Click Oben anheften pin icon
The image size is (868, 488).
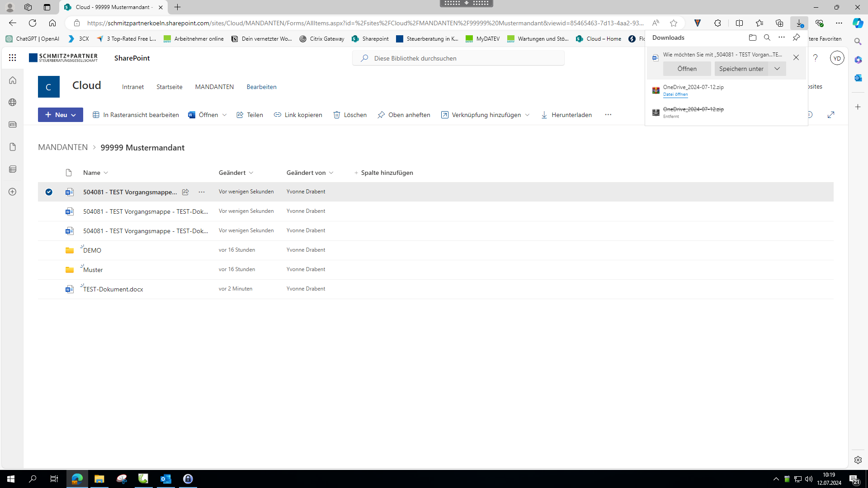tap(381, 115)
